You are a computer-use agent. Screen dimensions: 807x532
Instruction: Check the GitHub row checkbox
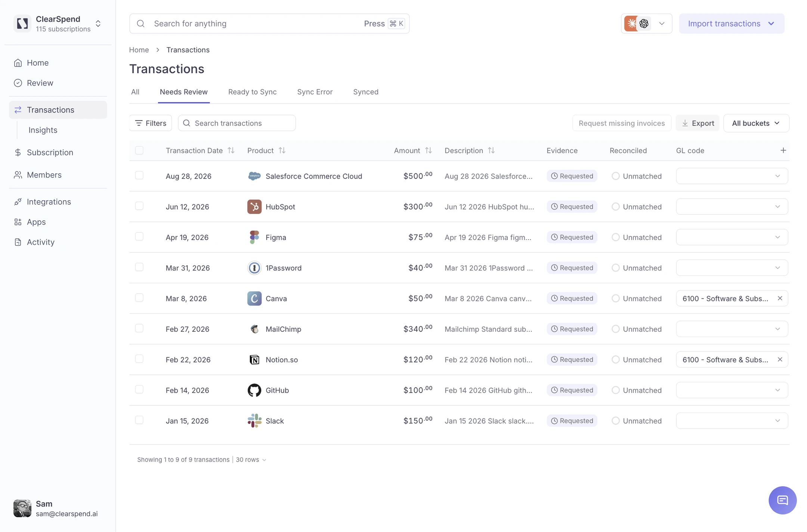coord(139,390)
